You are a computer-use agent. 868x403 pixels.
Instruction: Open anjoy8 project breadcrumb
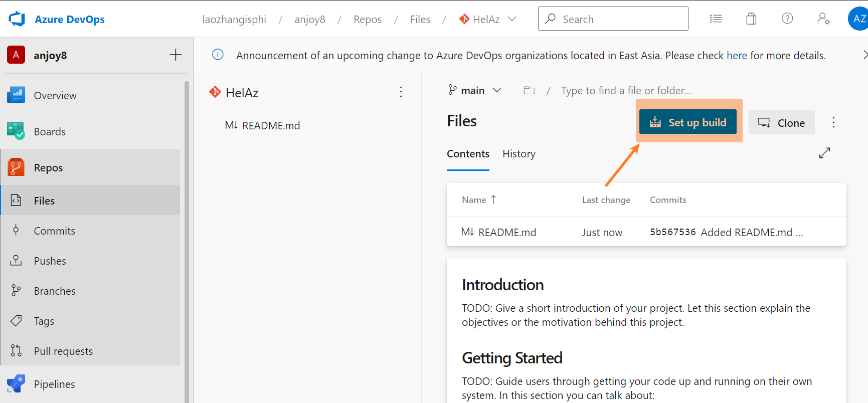click(309, 19)
